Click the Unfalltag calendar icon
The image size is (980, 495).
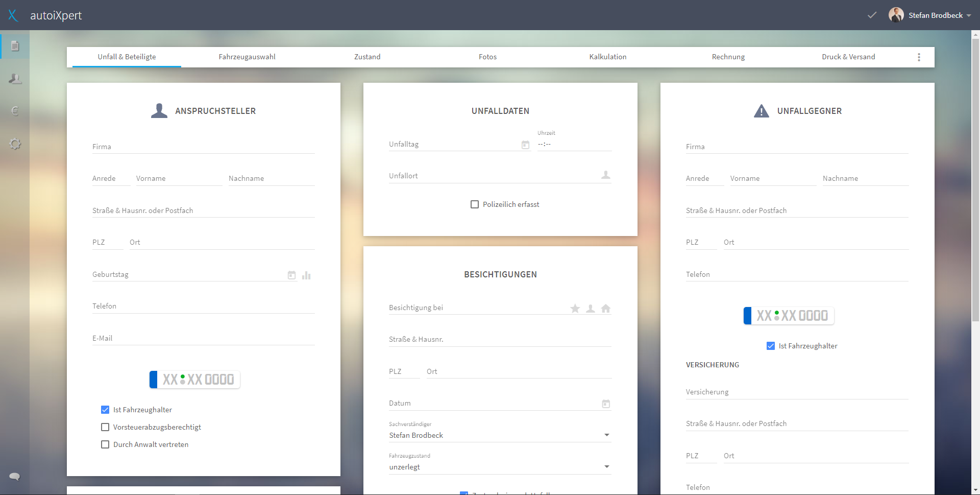click(525, 145)
